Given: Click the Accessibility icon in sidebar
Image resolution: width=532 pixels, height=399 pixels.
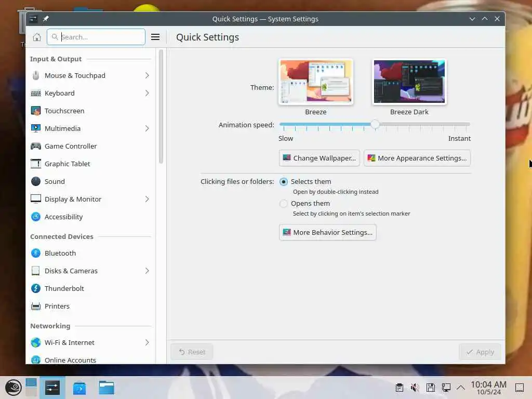Looking at the screenshot, I should tap(36, 217).
